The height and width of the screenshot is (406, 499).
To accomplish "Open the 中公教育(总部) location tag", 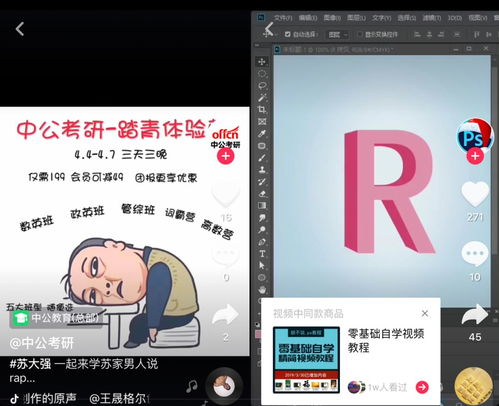I will pyautogui.click(x=56, y=318).
